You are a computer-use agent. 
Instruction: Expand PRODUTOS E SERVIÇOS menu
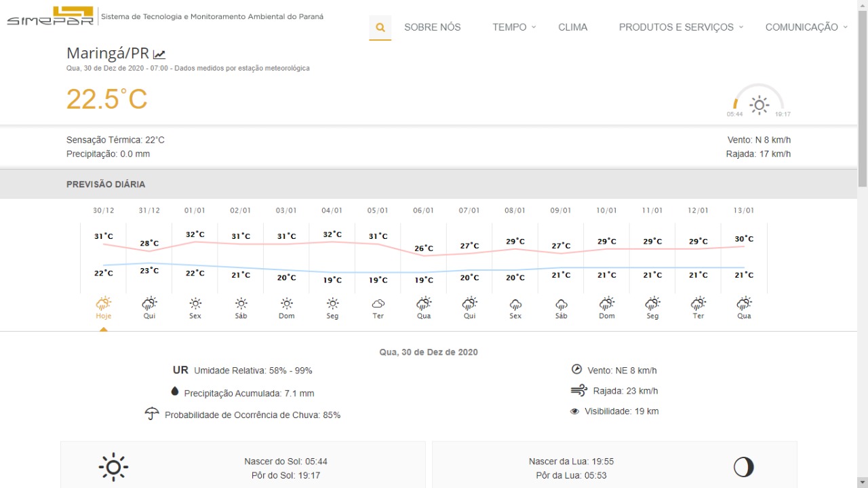[x=680, y=27]
